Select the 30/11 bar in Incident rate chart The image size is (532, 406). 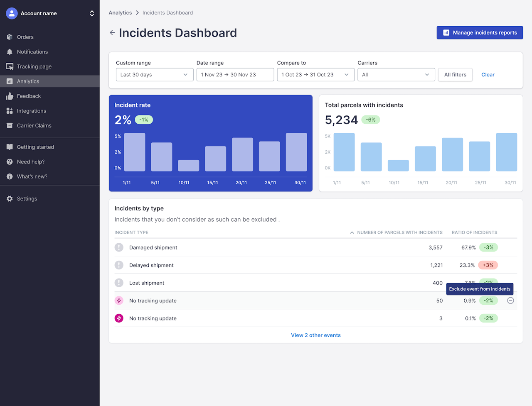pyautogui.click(x=296, y=152)
